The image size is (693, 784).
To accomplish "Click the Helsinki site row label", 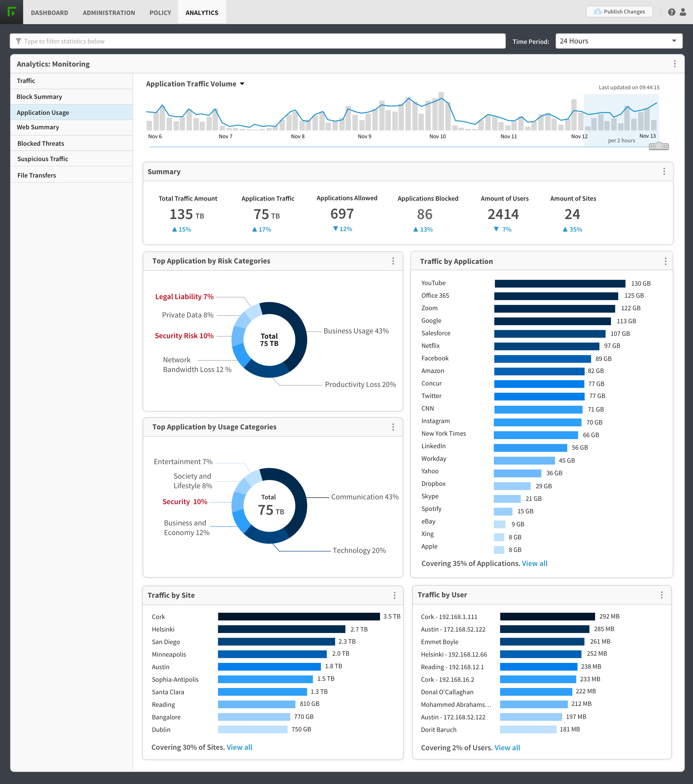I will 163,629.
